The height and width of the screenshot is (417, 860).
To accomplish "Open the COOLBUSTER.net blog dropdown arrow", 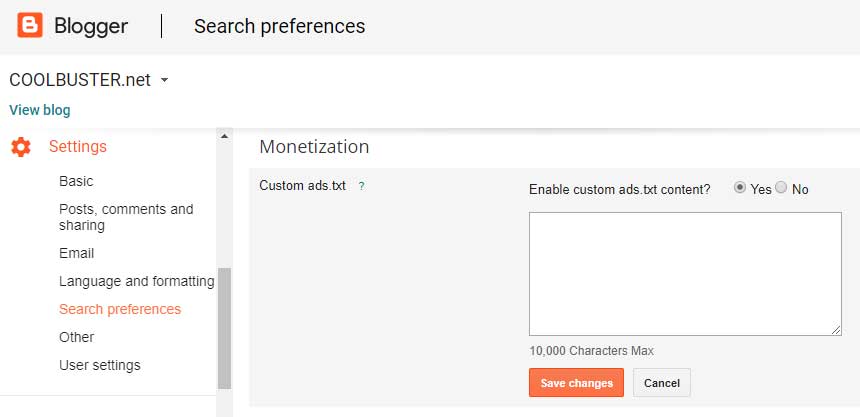I will tap(164, 80).
